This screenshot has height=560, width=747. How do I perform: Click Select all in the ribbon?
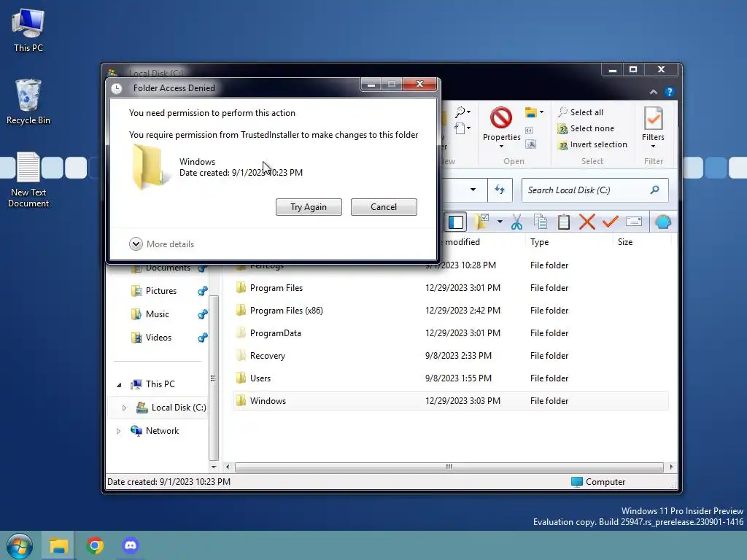(x=580, y=112)
